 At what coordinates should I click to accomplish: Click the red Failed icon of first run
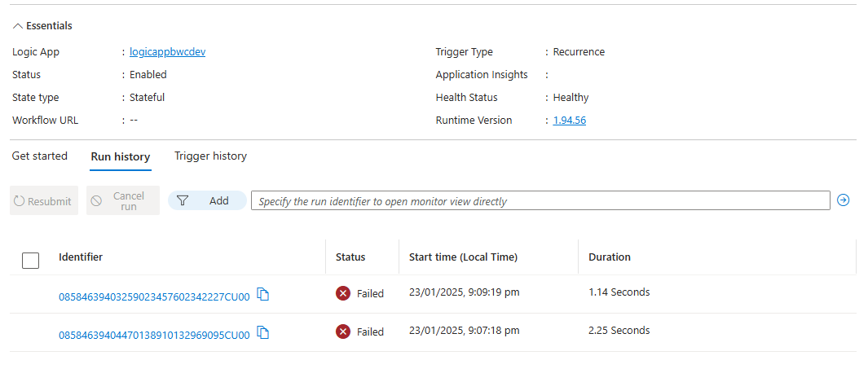click(x=343, y=293)
